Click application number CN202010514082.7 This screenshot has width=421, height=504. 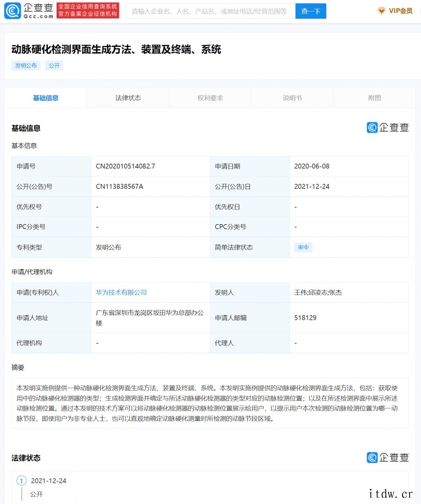click(125, 166)
